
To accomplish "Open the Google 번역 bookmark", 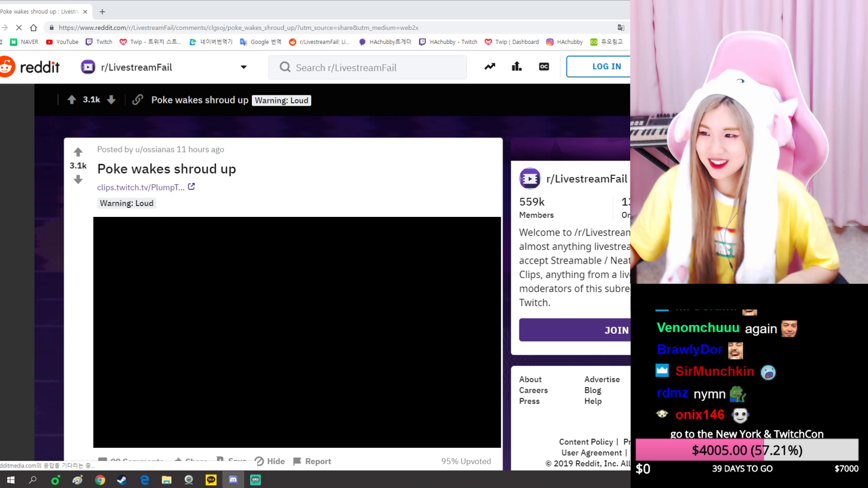I will (x=261, y=42).
